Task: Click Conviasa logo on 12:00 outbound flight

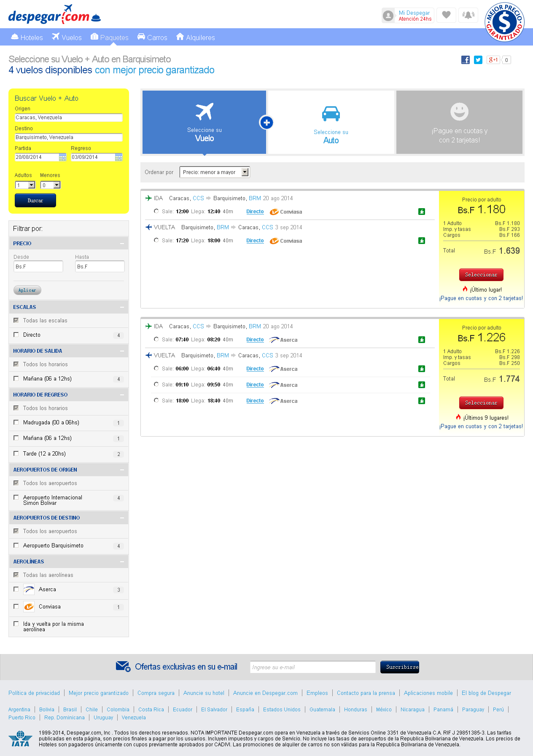Action: [x=286, y=212]
